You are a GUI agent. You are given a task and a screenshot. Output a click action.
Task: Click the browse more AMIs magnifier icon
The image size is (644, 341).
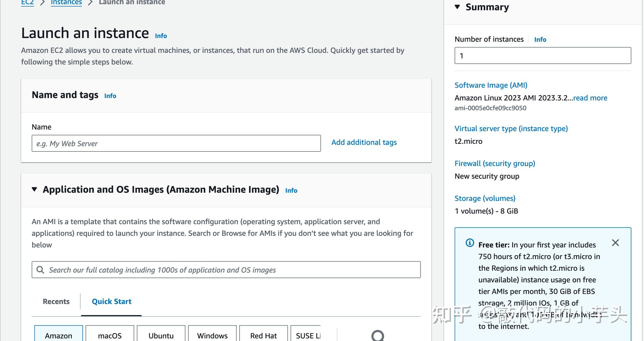(x=378, y=336)
